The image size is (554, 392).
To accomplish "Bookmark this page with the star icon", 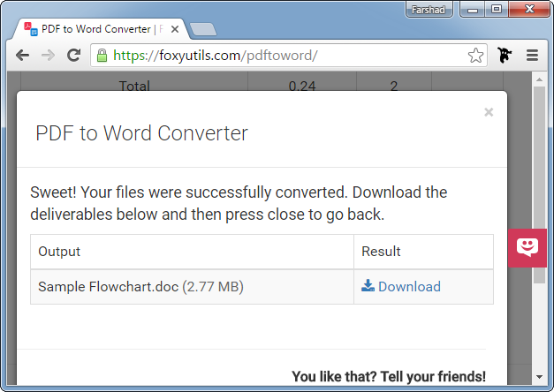I will click(x=475, y=56).
